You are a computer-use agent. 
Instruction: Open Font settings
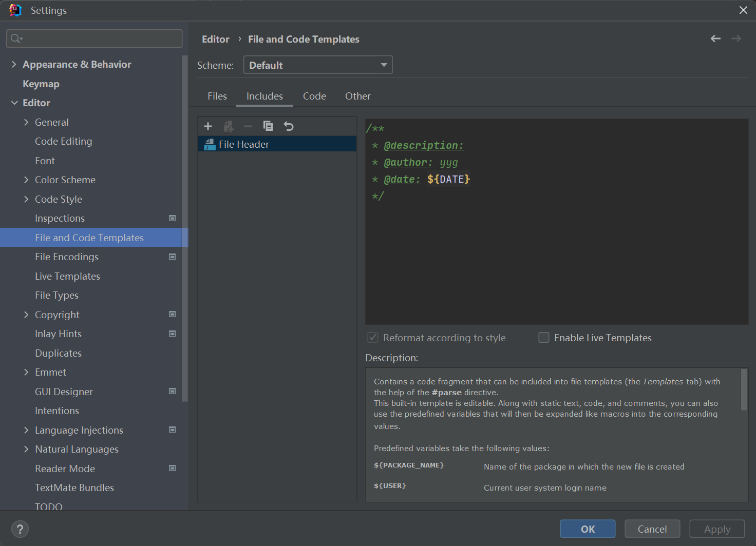pyautogui.click(x=45, y=161)
